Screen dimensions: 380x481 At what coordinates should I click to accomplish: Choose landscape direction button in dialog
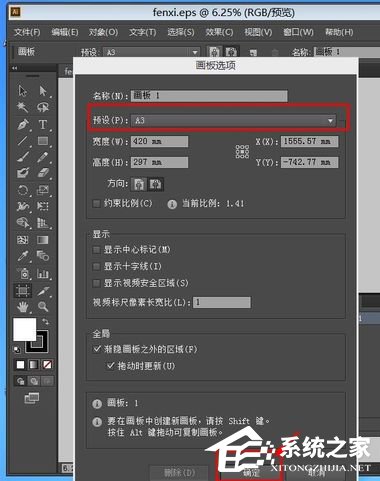point(155,184)
